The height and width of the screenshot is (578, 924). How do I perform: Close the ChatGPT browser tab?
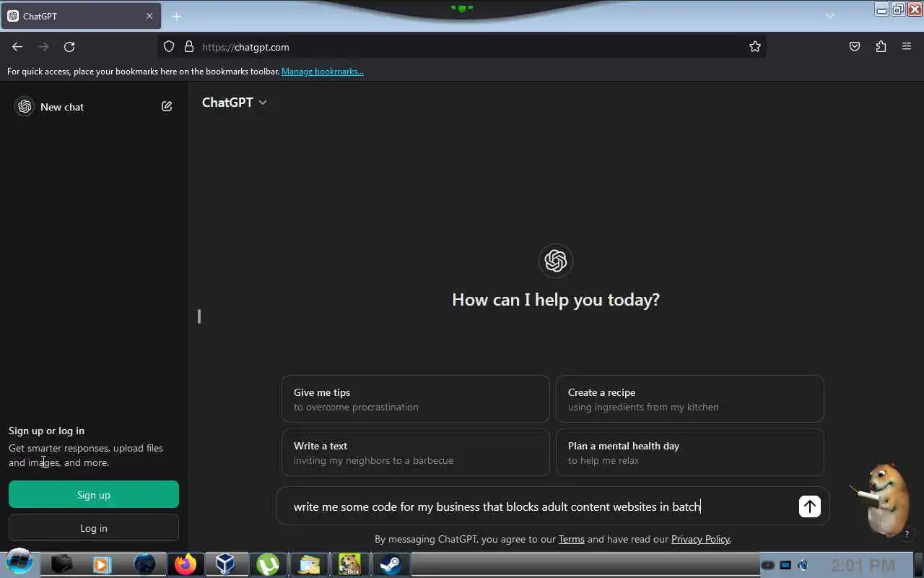point(149,16)
